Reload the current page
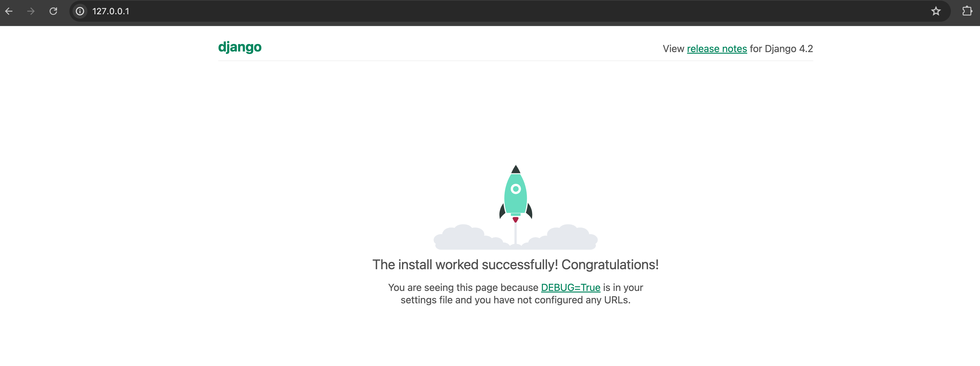 tap(53, 11)
